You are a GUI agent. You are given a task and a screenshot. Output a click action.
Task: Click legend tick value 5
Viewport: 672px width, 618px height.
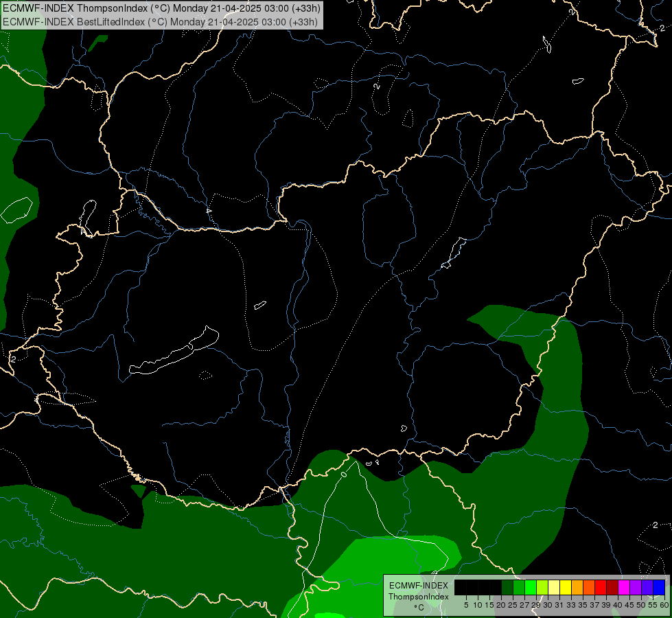(x=466, y=605)
